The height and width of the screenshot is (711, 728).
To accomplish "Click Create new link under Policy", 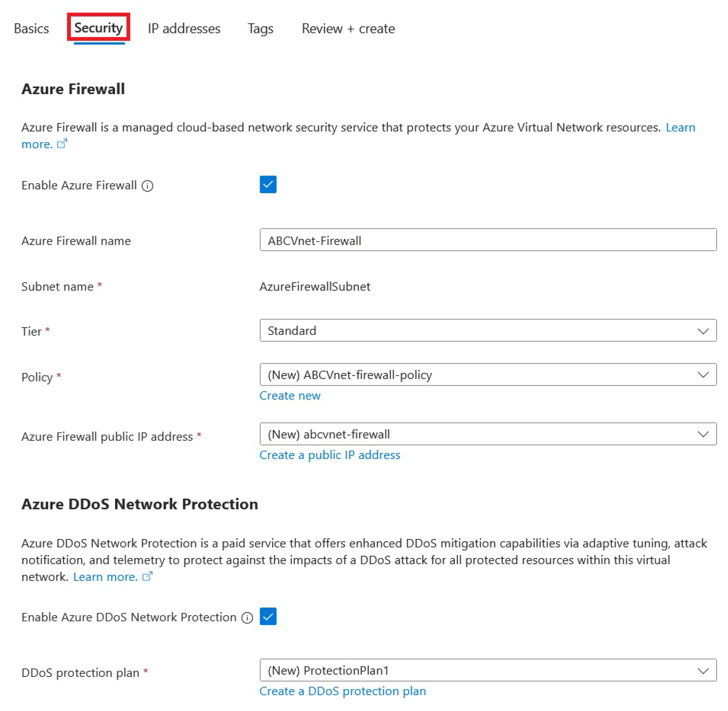I will click(290, 396).
